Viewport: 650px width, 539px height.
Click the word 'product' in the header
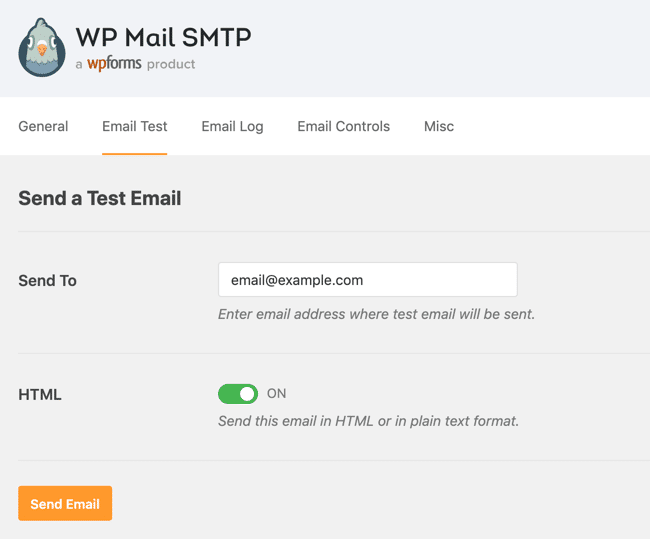click(x=171, y=64)
